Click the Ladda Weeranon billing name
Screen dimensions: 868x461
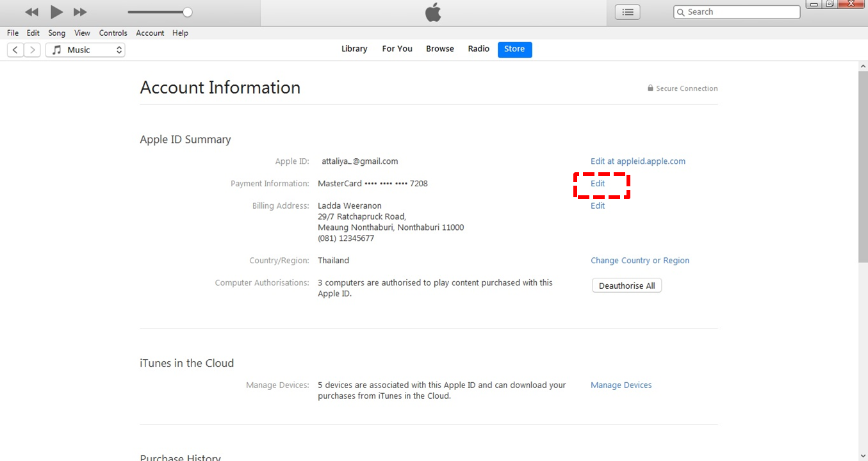[x=350, y=206]
